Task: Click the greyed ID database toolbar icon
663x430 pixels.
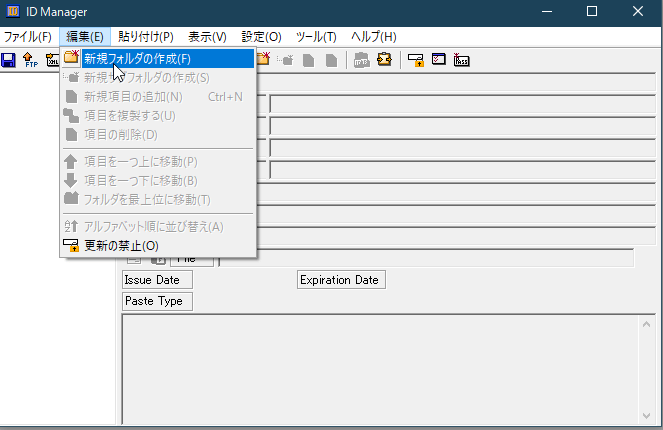Action: 362,60
